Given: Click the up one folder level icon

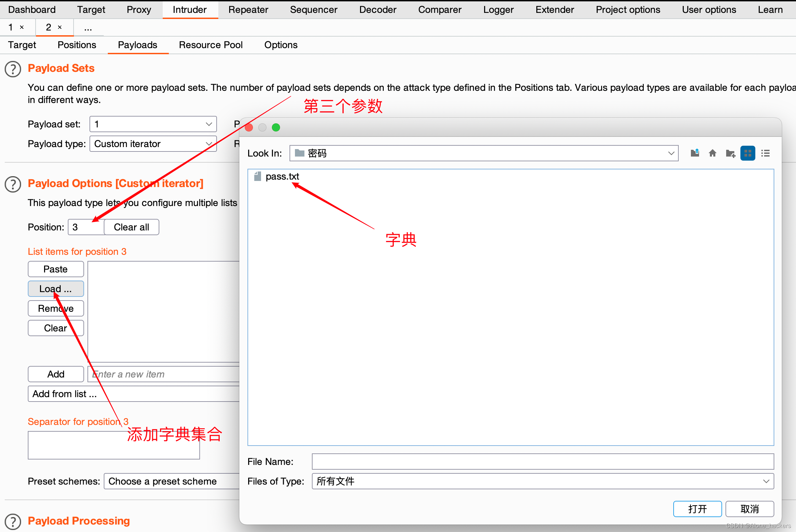Looking at the screenshot, I should pyautogui.click(x=695, y=154).
